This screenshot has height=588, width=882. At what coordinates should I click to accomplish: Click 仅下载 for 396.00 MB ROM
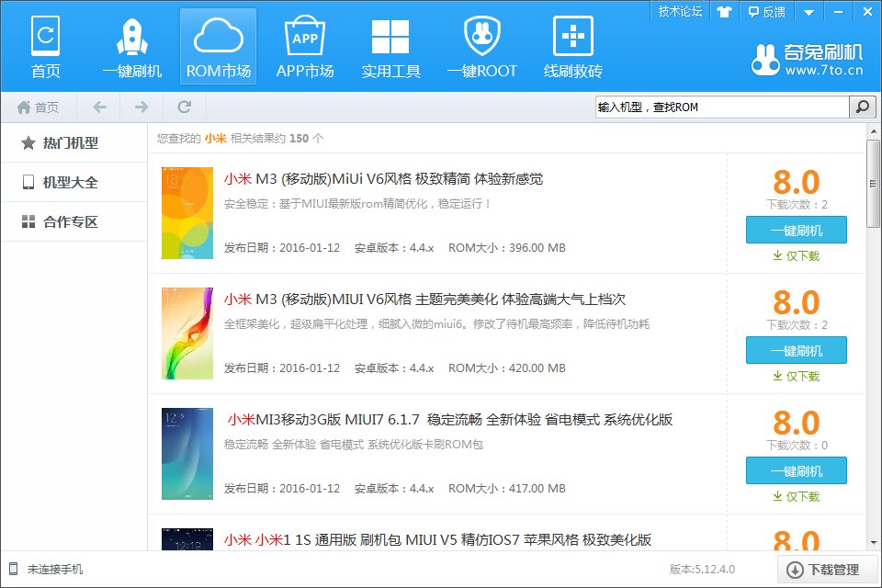pos(796,256)
